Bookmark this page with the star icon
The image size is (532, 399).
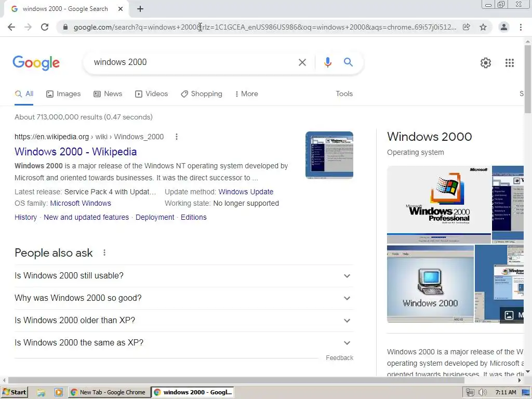pyautogui.click(x=483, y=27)
